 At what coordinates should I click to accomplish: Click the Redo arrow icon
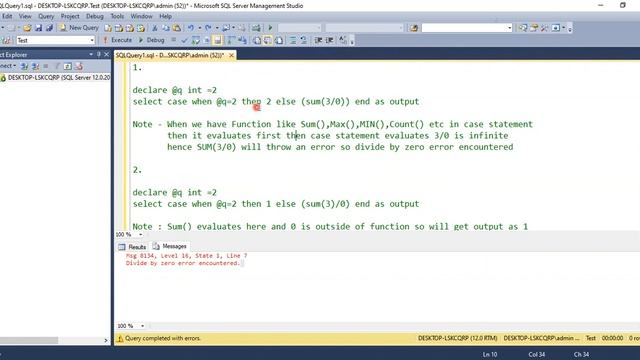point(208,28)
